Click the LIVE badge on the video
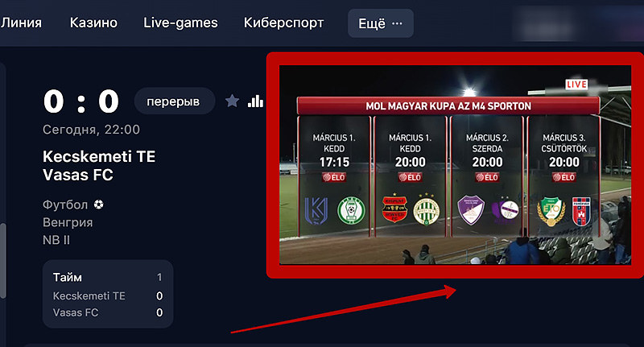644x347 pixels. (576, 85)
